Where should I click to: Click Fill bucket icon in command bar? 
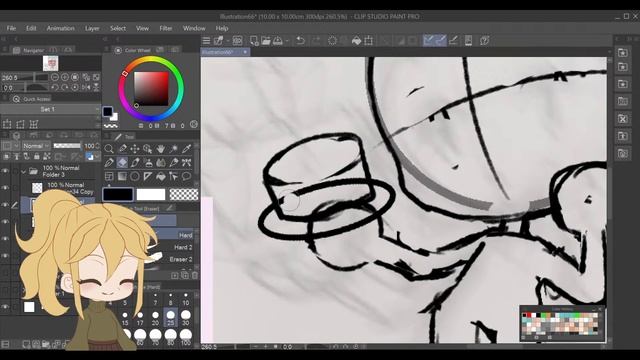click(x=356, y=40)
